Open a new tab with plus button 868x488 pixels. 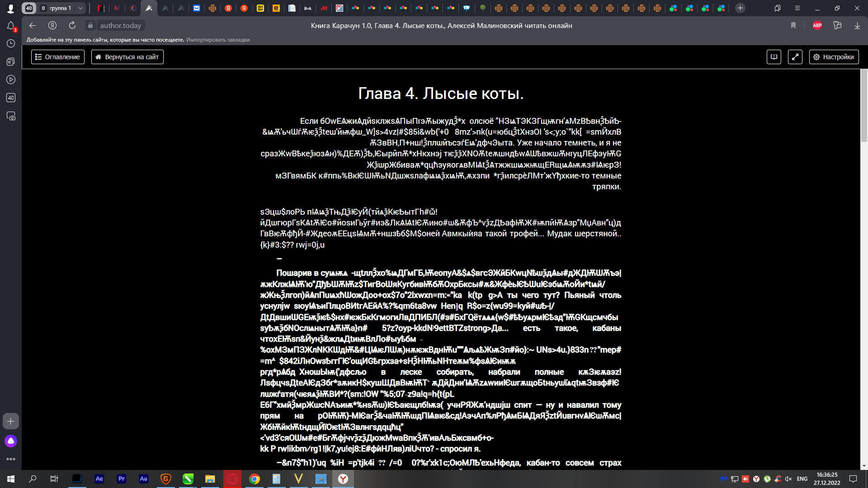pyautogui.click(x=740, y=8)
